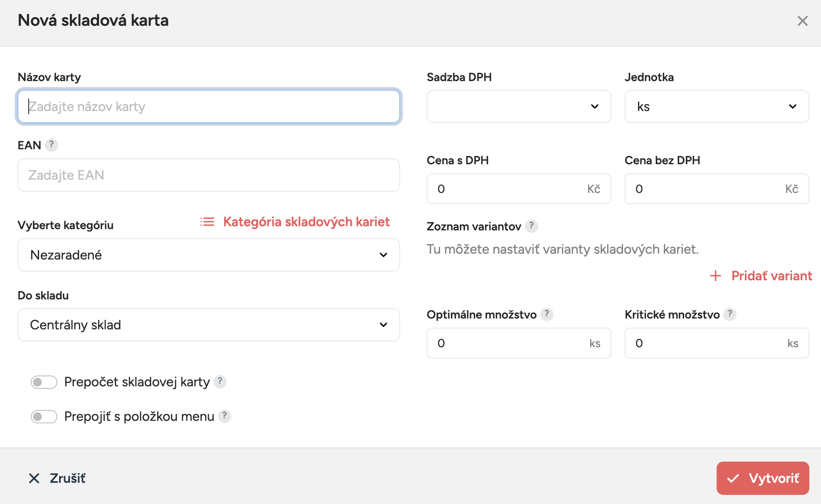Click the EAN help question mark icon

click(x=52, y=145)
